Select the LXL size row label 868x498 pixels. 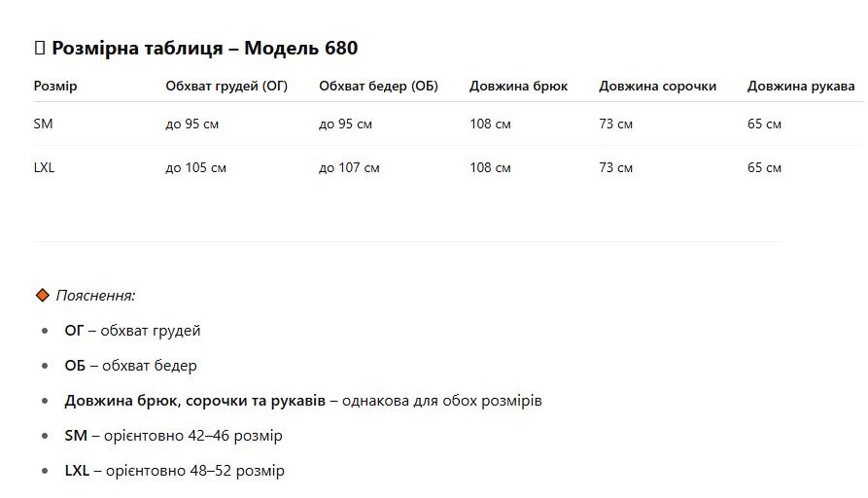point(45,167)
